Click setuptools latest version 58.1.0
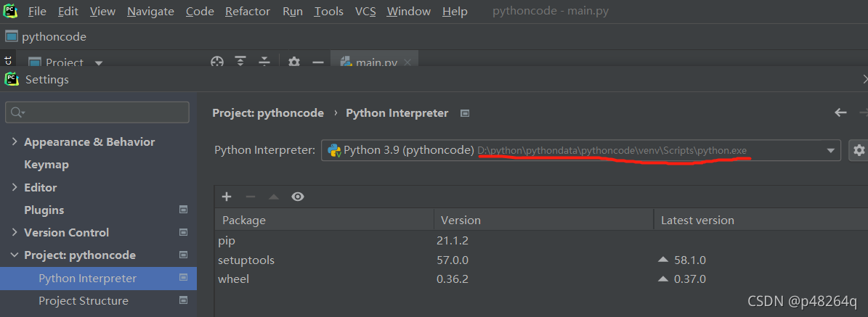This screenshot has width=868, height=317. (690, 260)
